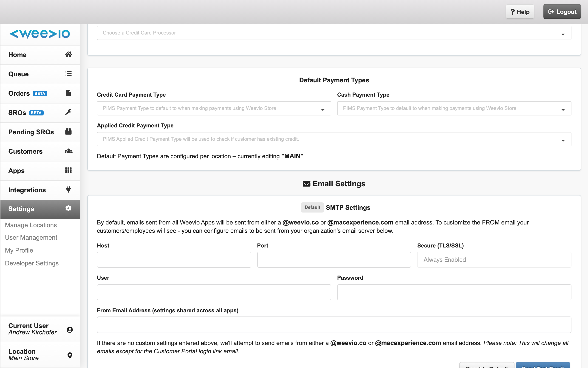The height and width of the screenshot is (368, 588).
Task: Click Location Main Store text
Action: pyautogui.click(x=24, y=358)
